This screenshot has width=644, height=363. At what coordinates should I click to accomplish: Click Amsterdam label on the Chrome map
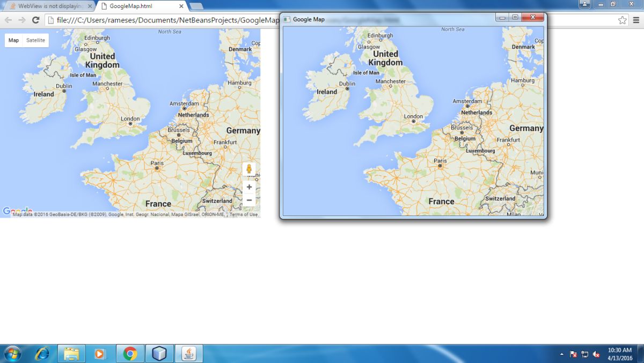click(x=184, y=103)
